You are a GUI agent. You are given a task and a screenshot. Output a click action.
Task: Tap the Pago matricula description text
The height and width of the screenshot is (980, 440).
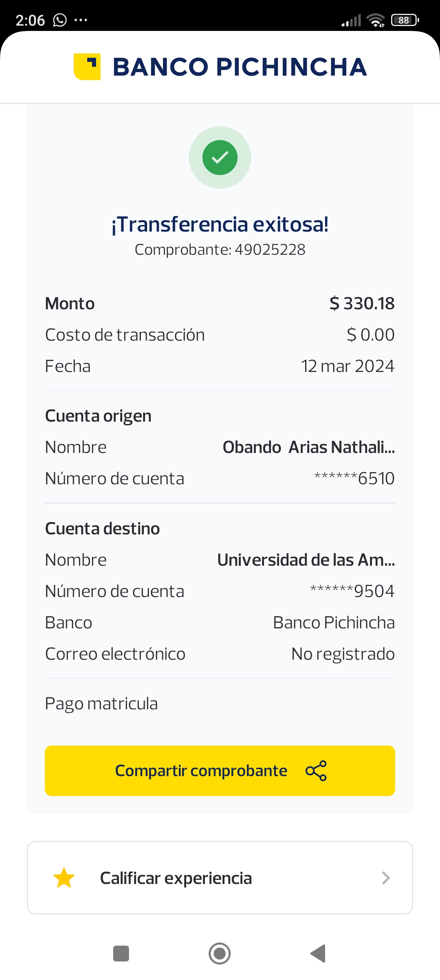101,704
